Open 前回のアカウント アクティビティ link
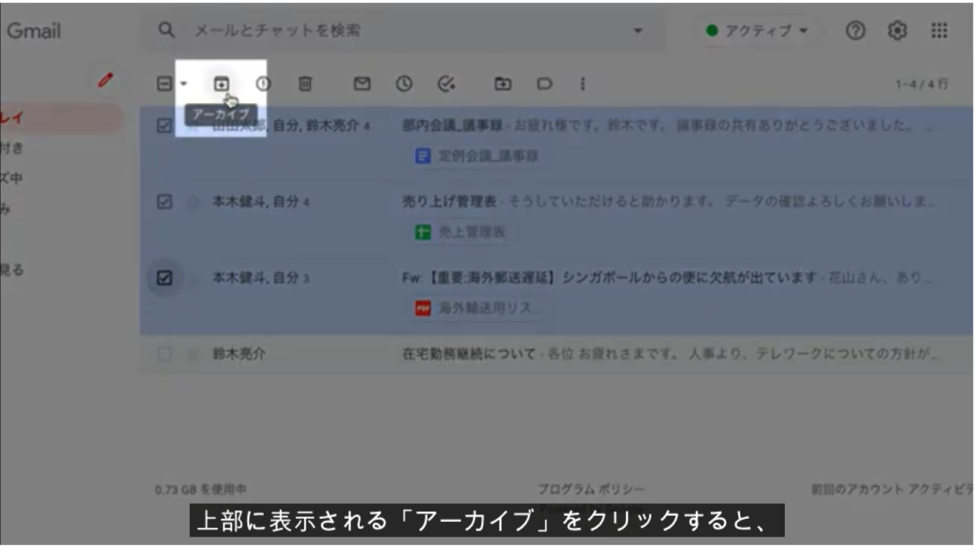980x552 pixels. click(892, 489)
